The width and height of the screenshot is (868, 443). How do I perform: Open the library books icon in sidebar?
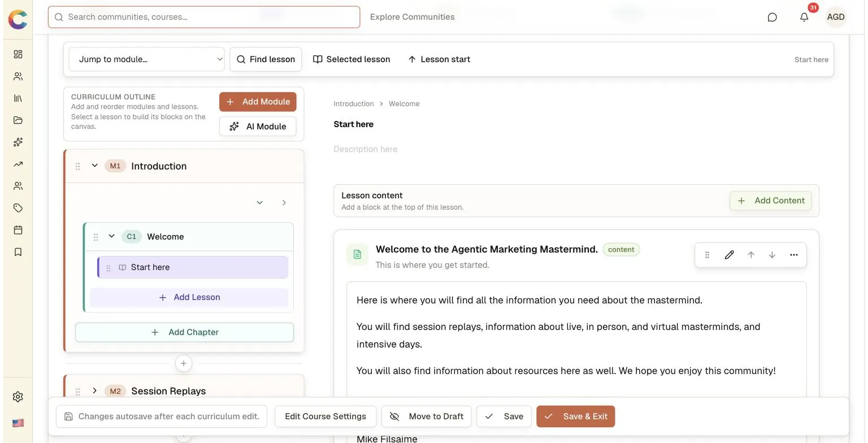pos(18,98)
